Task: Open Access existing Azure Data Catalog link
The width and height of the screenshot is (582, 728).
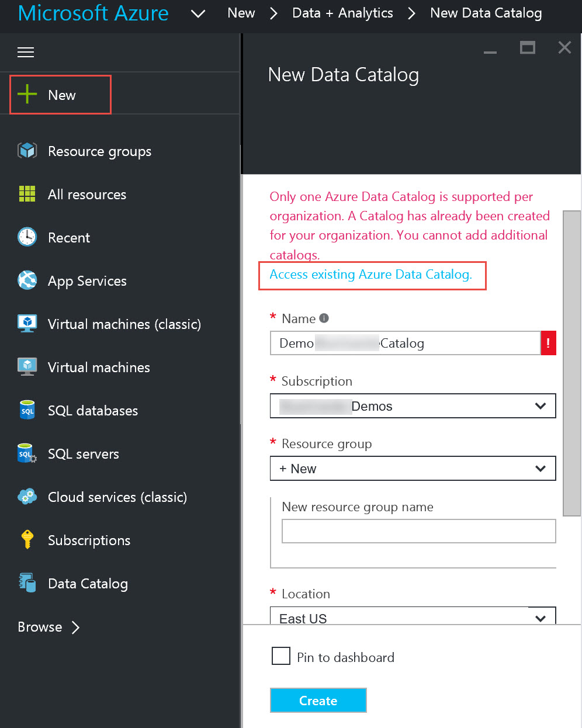Action: coord(370,275)
